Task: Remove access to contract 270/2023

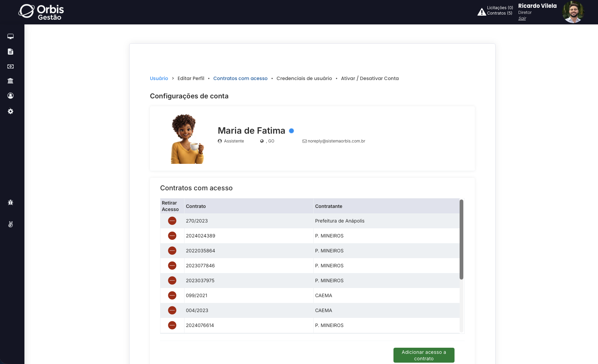Action: pyautogui.click(x=172, y=221)
